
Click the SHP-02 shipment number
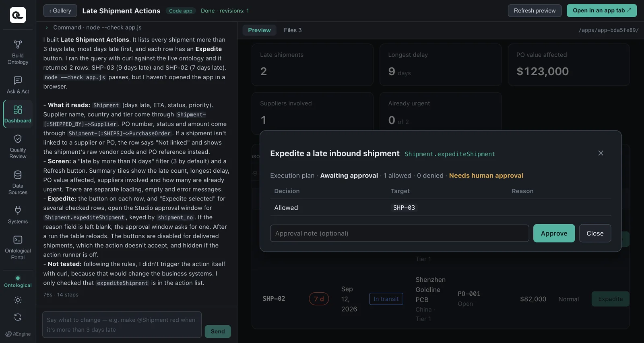click(274, 299)
